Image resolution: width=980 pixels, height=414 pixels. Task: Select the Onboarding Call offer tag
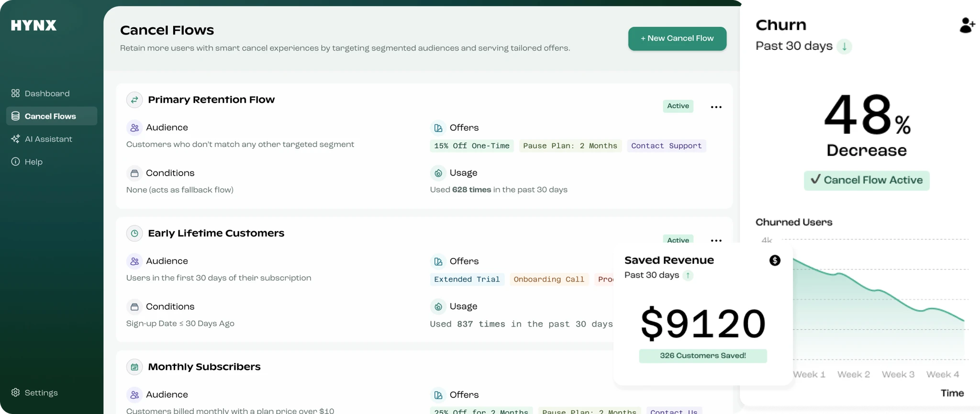pos(549,280)
